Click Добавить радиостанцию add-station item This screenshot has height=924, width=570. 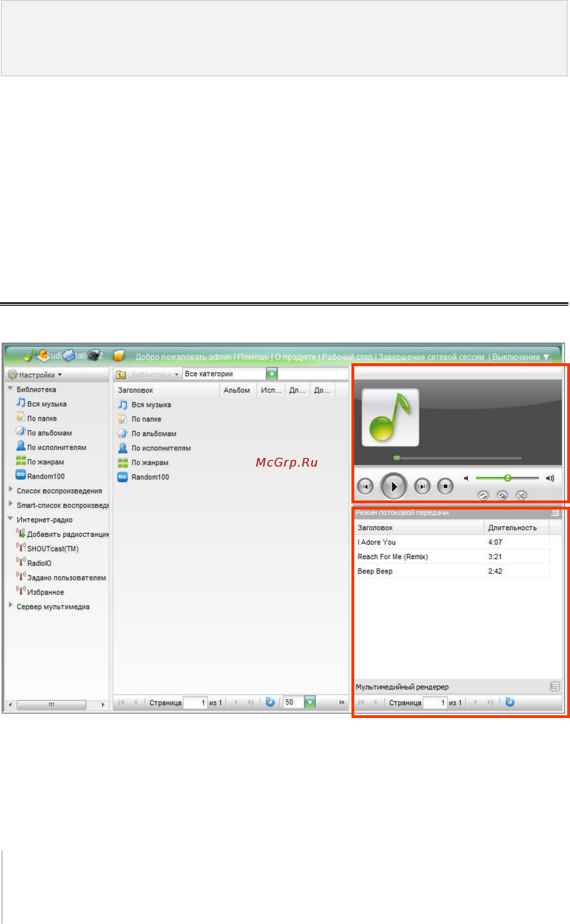(x=63, y=534)
